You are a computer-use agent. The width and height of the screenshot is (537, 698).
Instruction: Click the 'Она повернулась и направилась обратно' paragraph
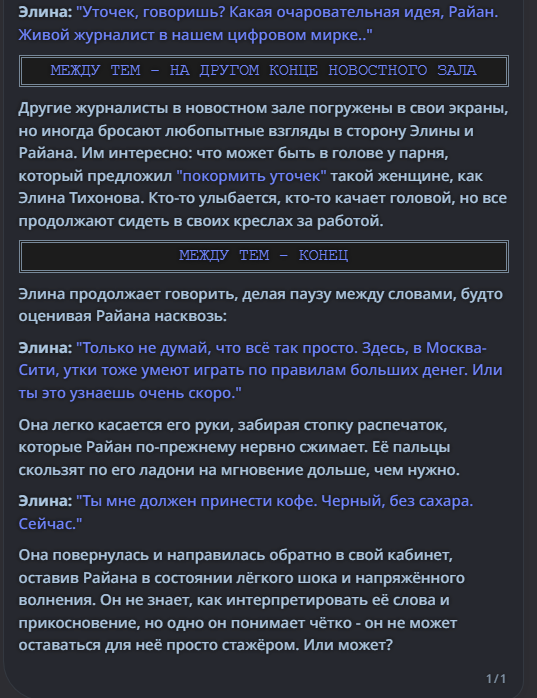(x=242, y=600)
